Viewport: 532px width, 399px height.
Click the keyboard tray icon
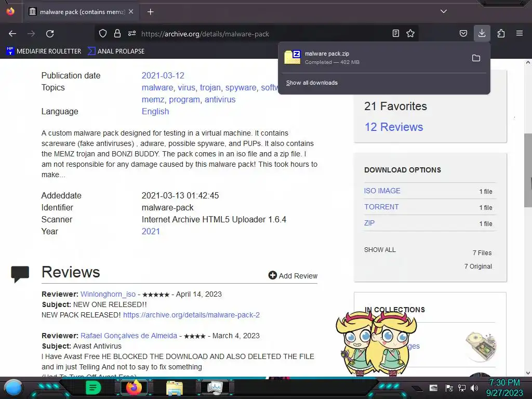434,388
